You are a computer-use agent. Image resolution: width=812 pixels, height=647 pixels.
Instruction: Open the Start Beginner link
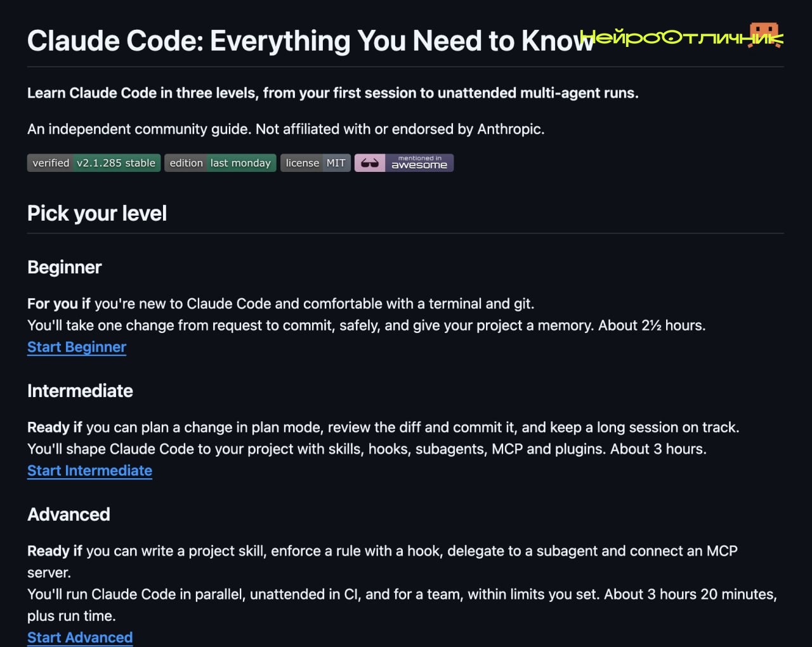pos(77,347)
